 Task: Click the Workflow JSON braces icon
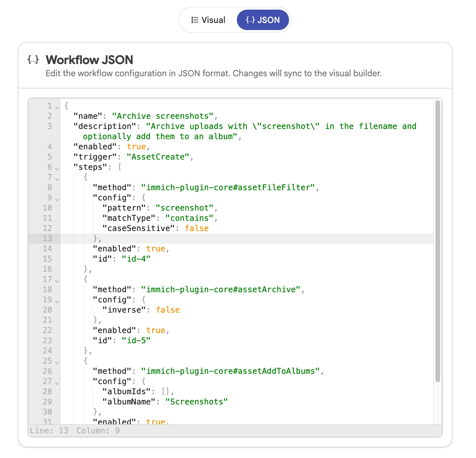click(x=33, y=60)
